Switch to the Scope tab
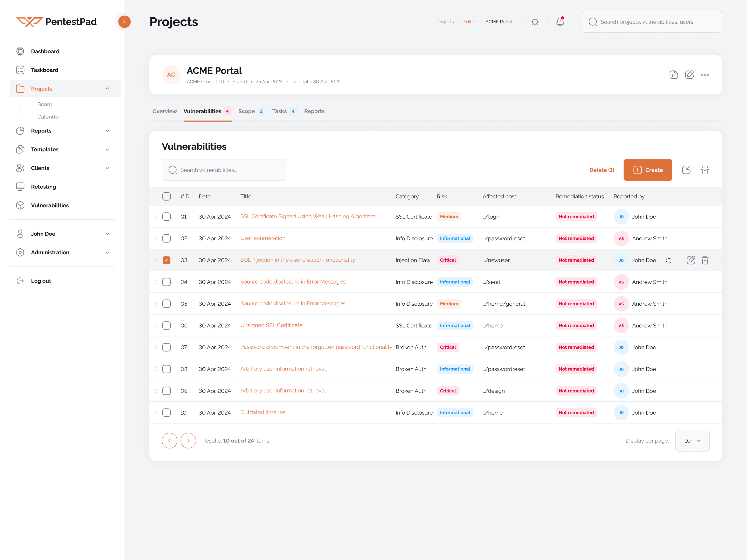This screenshot has height=560, width=747. point(247,111)
